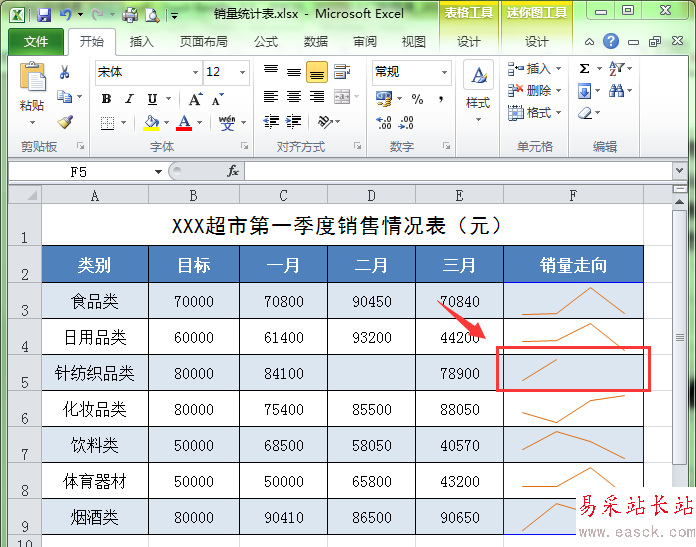
Task: Click the AutoSum sigma icon
Action: (x=585, y=68)
